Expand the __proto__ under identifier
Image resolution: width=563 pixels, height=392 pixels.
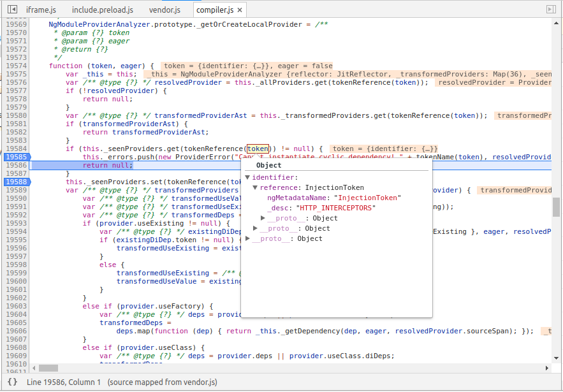pos(255,228)
